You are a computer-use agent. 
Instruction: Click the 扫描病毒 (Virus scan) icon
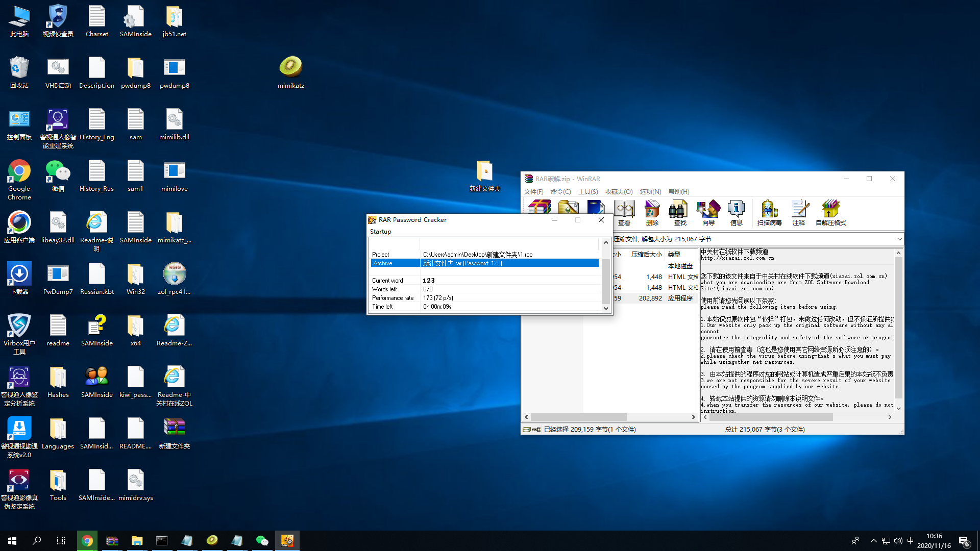click(x=769, y=212)
